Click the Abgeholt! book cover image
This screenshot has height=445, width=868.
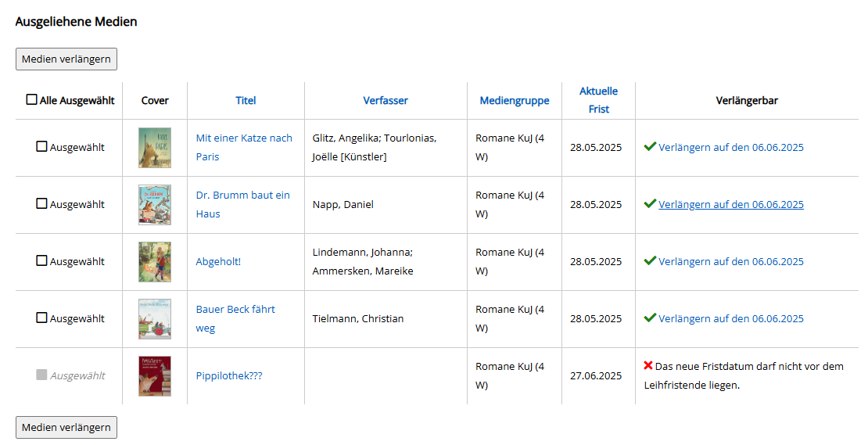[x=155, y=262]
